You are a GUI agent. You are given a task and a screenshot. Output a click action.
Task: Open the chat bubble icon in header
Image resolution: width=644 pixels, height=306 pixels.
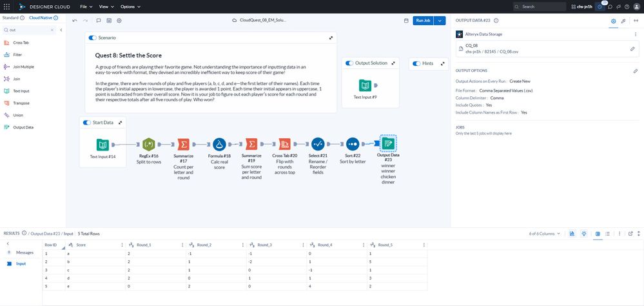(610, 6)
